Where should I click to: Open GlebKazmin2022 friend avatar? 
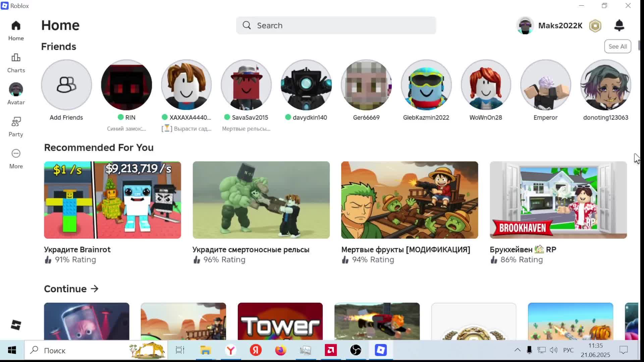point(426,85)
